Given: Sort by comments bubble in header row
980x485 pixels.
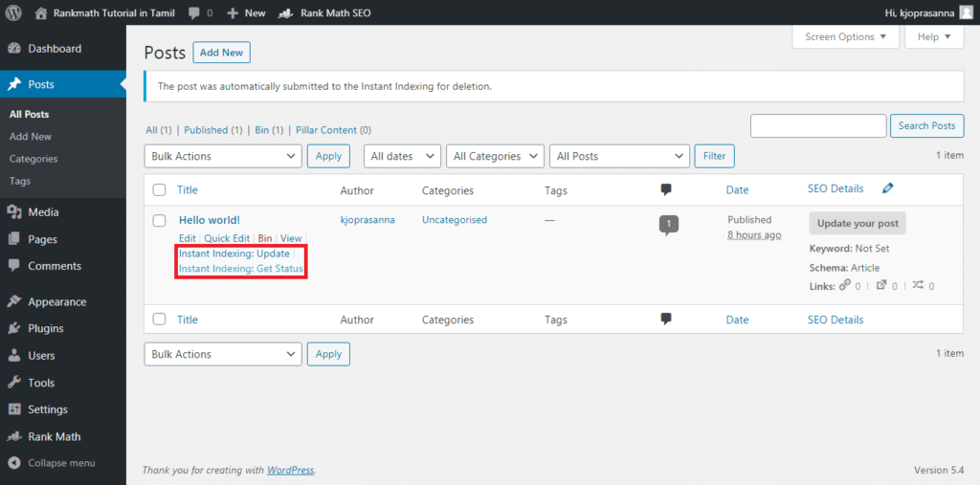Looking at the screenshot, I should [666, 190].
